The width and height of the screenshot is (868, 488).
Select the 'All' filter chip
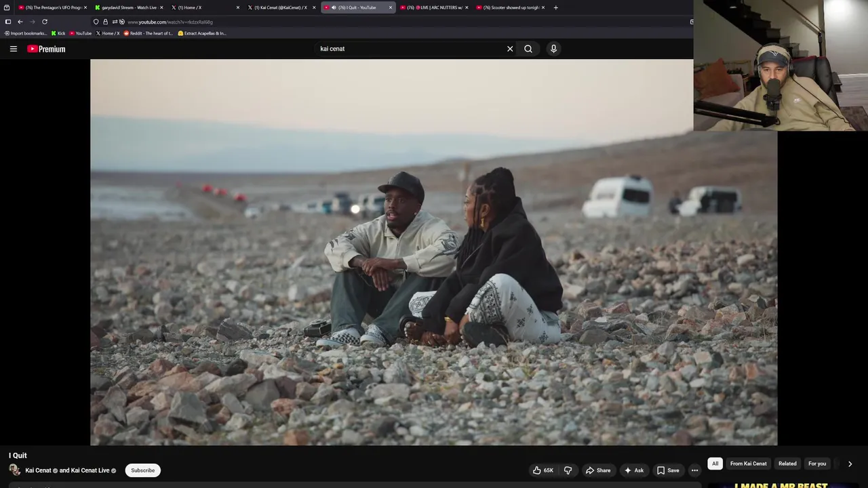click(715, 464)
